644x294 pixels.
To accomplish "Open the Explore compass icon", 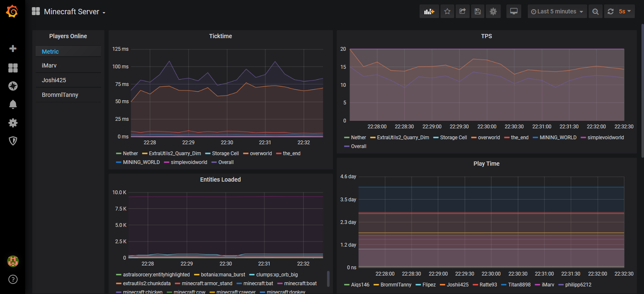I will (x=13, y=86).
